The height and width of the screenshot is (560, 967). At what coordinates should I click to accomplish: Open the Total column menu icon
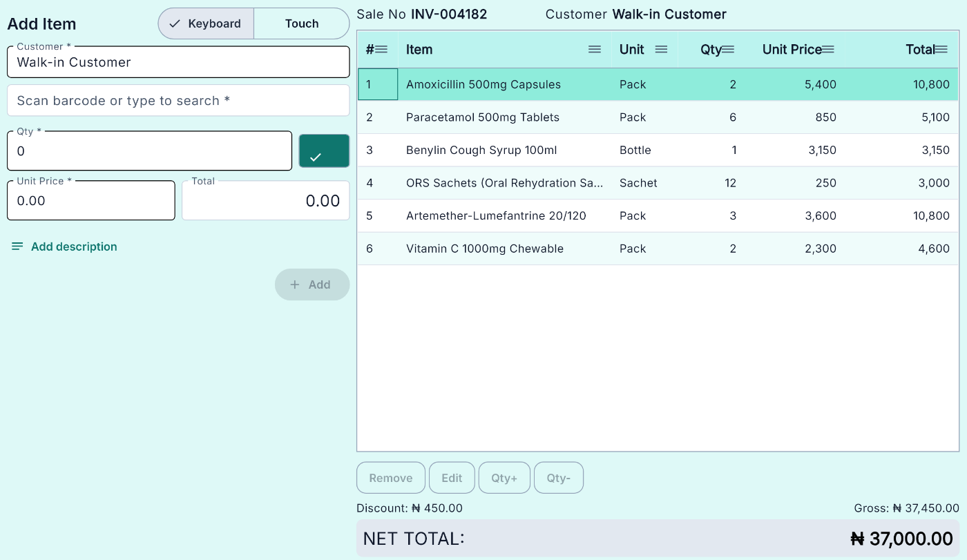coord(941,49)
